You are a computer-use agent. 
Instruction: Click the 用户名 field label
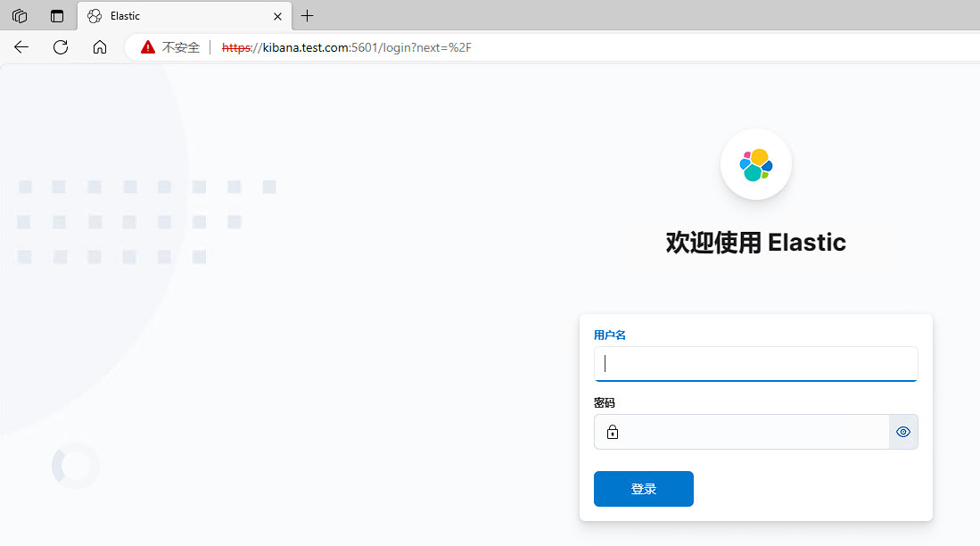609,335
